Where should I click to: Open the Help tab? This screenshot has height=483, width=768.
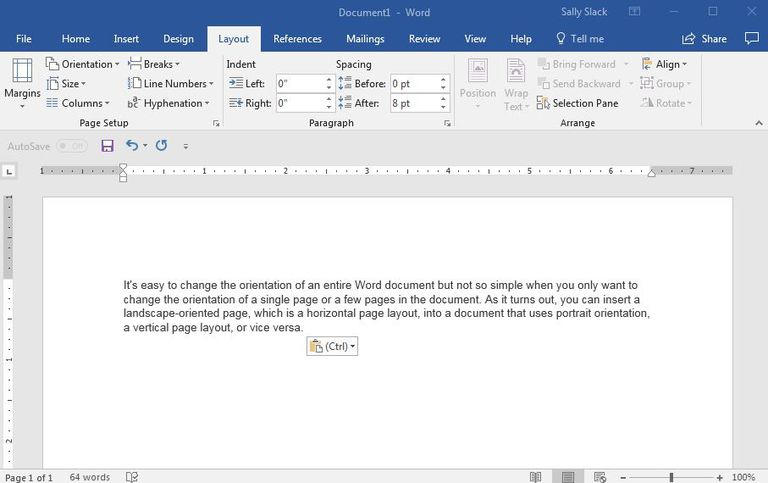pos(521,39)
